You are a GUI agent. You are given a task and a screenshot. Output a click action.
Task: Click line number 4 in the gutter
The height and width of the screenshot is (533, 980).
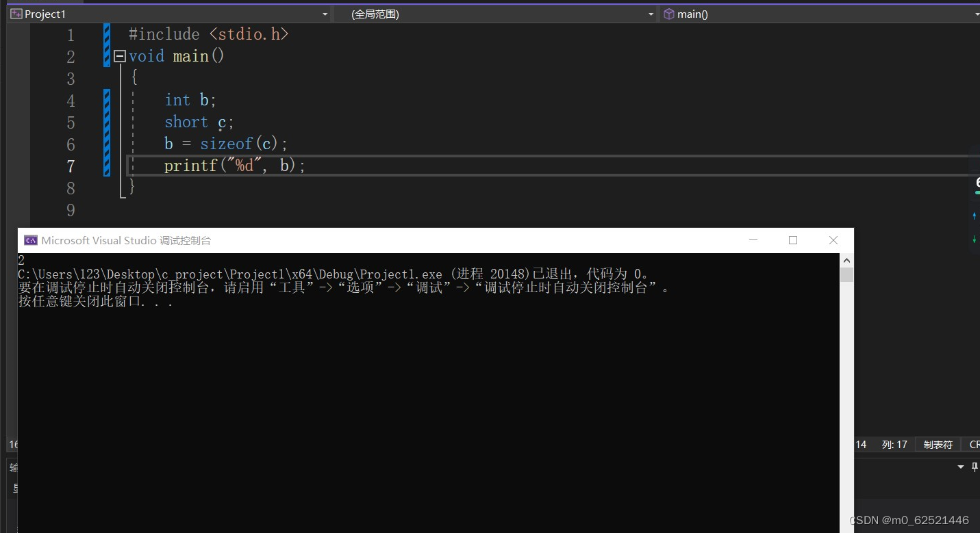tap(71, 101)
